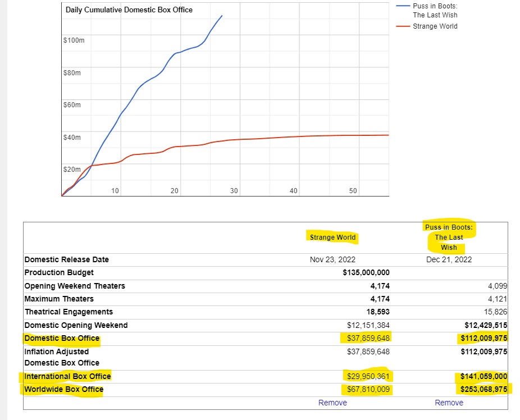The image size is (520, 420).
Task: Click the 30 tick label on x-axis
Action: [234, 191]
